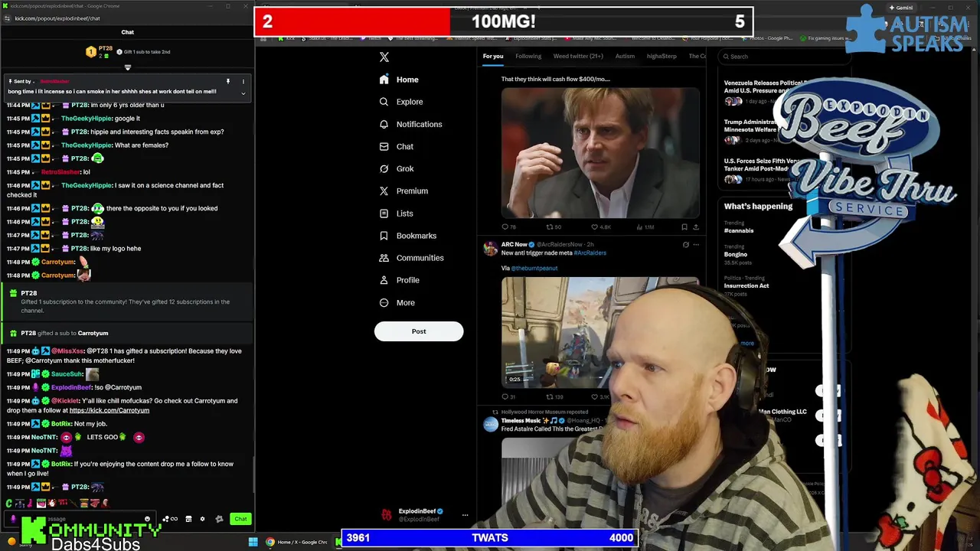The width and height of the screenshot is (980, 551).
Task: Open trending topic #cannabis
Action: pyautogui.click(x=739, y=230)
